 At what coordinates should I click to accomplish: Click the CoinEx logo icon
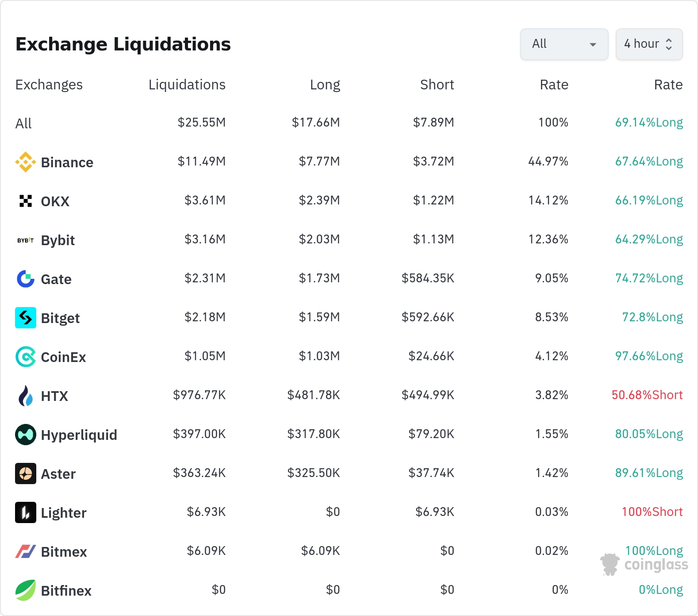coord(26,357)
